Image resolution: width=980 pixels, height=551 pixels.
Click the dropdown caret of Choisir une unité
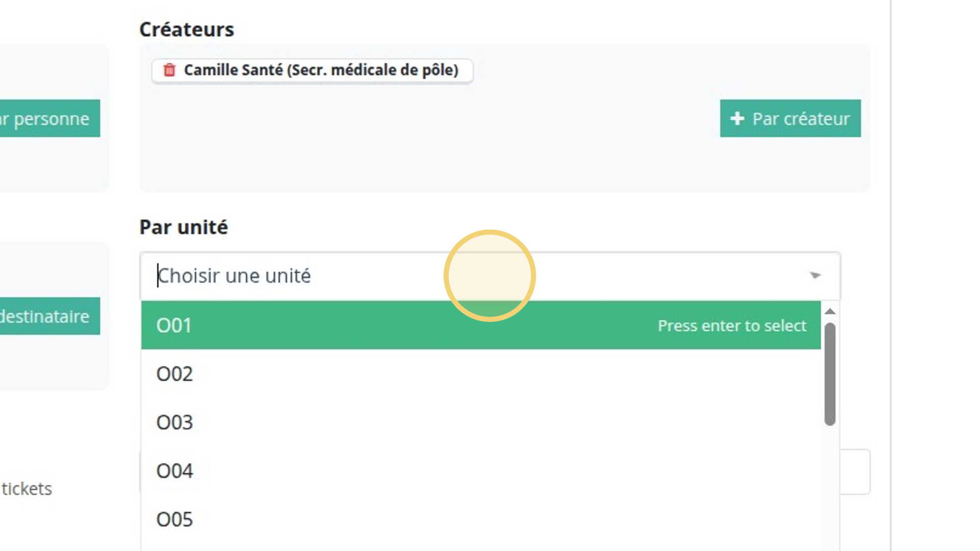coord(815,275)
